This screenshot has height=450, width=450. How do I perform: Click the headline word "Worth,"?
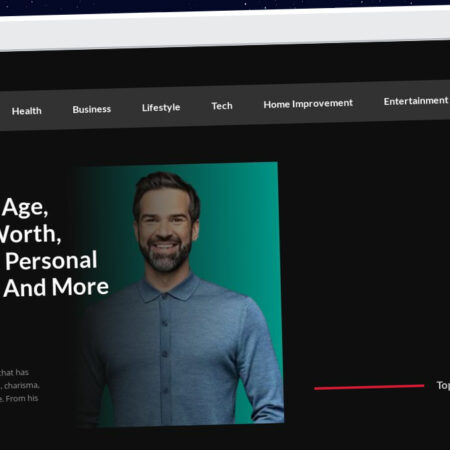tap(30, 234)
